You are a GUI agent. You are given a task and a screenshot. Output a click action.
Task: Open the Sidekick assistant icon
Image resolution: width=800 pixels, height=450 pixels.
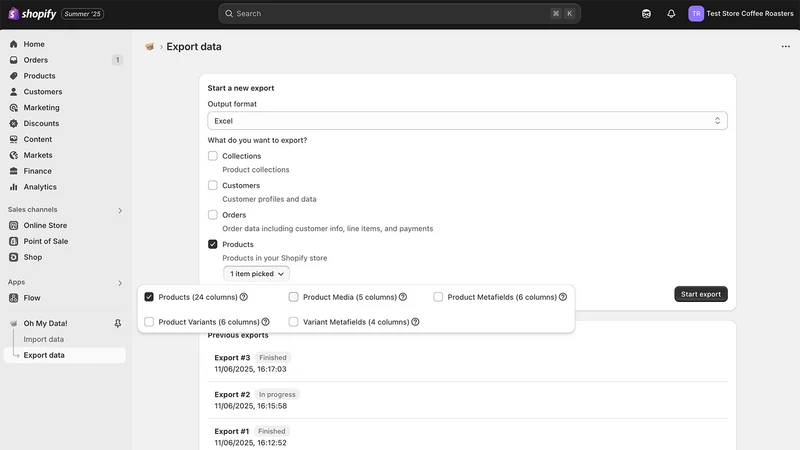click(x=646, y=14)
